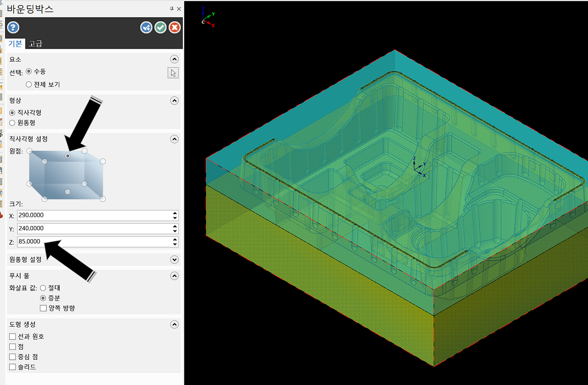Image resolution: width=588 pixels, height=385 pixels.
Task: Select the front upper-right corner origin point
Action: click(x=103, y=161)
